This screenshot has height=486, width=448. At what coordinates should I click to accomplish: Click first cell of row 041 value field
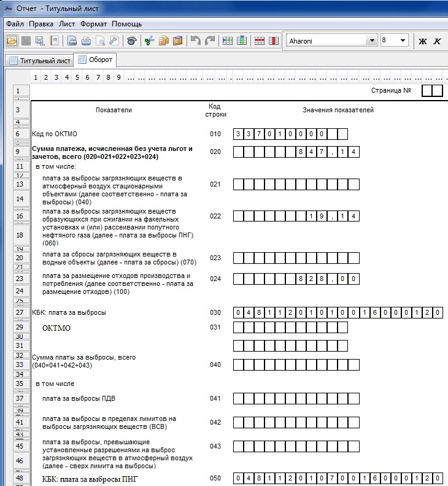click(x=239, y=398)
